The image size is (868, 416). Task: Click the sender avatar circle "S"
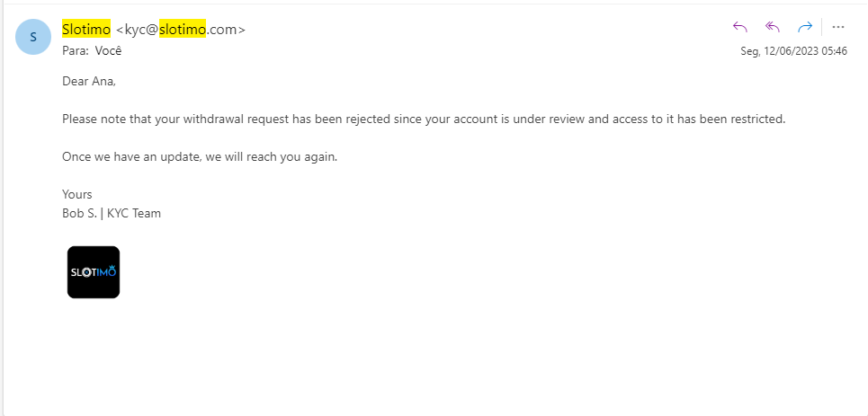pos(33,37)
